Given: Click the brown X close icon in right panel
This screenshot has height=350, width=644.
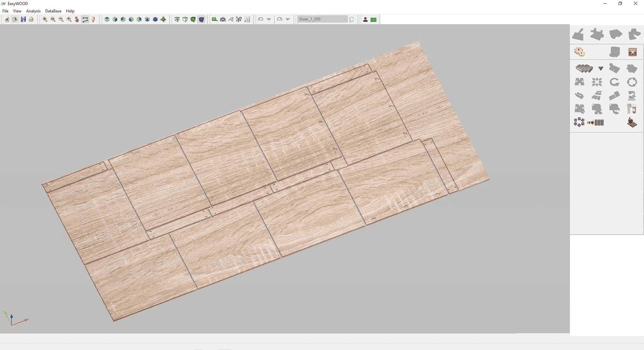Looking at the screenshot, I should 633,52.
